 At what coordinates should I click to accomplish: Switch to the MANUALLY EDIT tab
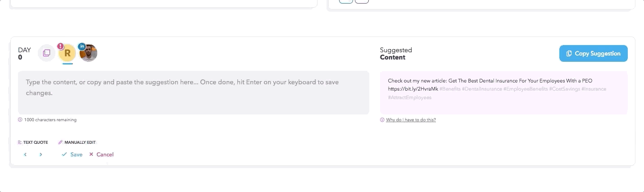pos(77,142)
